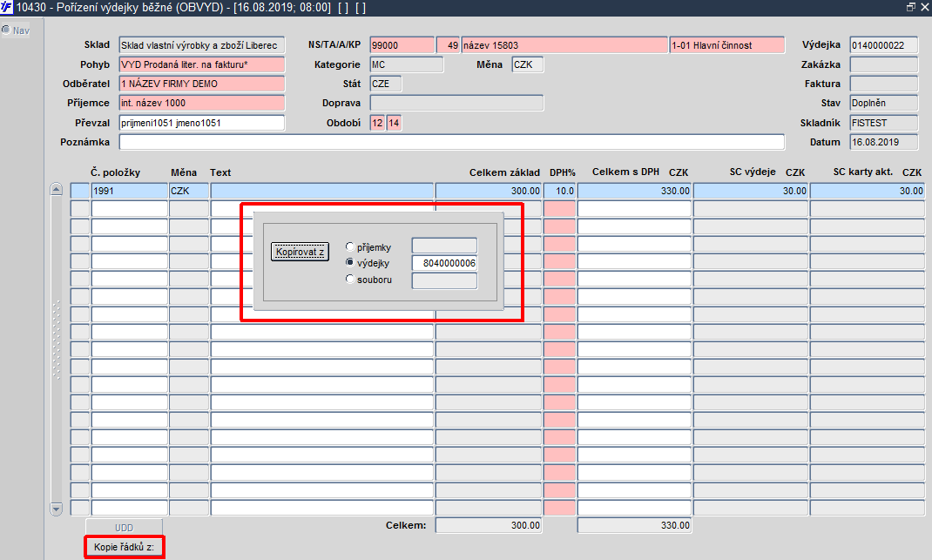Click the příjemky number input field
Viewport: 932px width, 560px height.
(444, 246)
